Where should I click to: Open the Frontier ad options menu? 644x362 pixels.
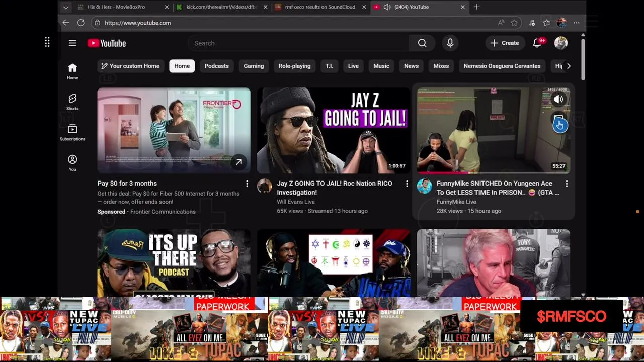(247, 184)
